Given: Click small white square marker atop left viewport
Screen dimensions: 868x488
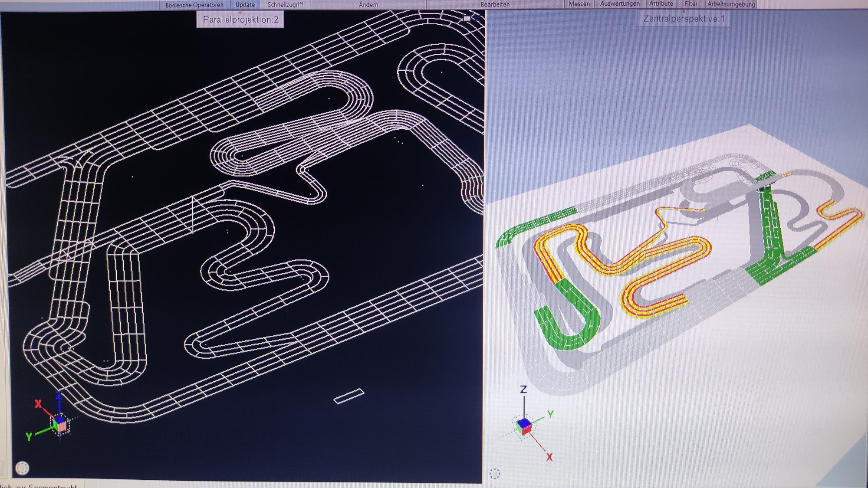Looking at the screenshot, I should coord(467,18).
